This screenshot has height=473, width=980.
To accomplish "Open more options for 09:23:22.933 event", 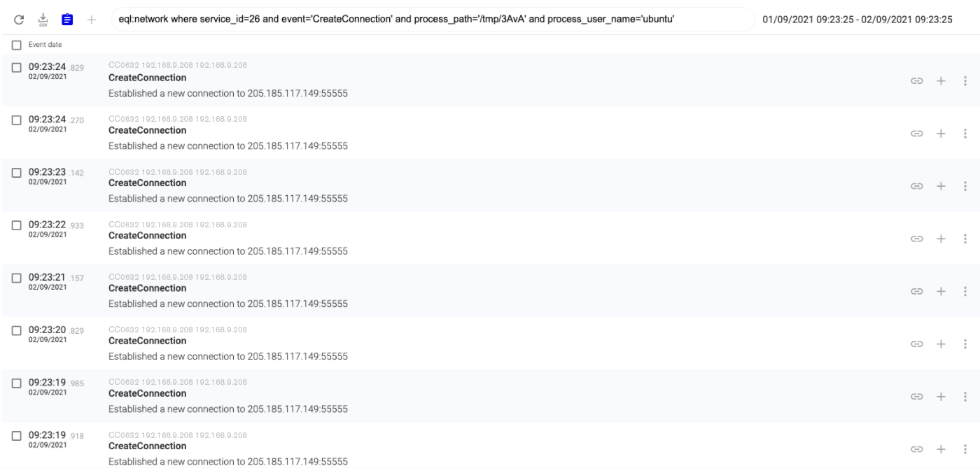I will point(965,238).
